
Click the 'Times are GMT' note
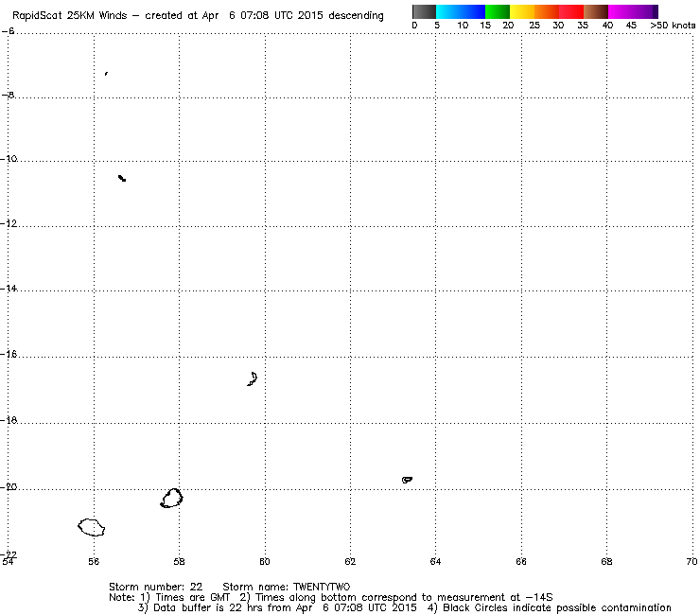(192, 597)
